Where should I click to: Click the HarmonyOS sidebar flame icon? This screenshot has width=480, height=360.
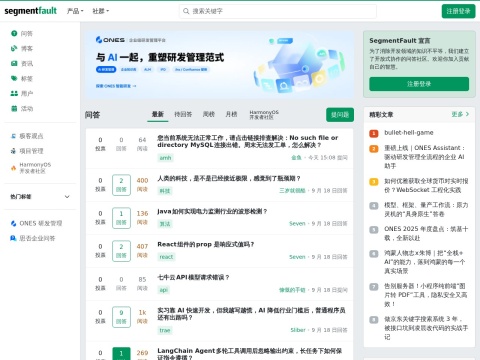point(13,168)
